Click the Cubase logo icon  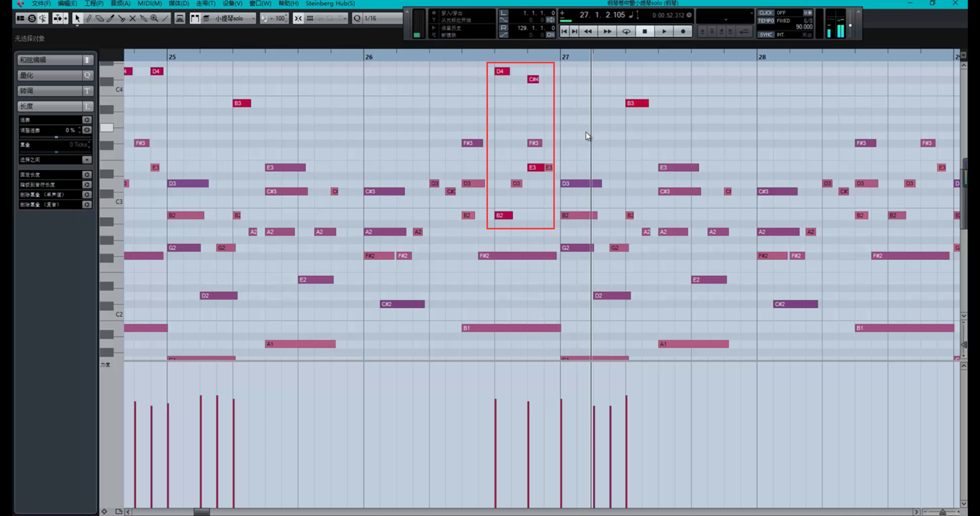click(x=20, y=4)
